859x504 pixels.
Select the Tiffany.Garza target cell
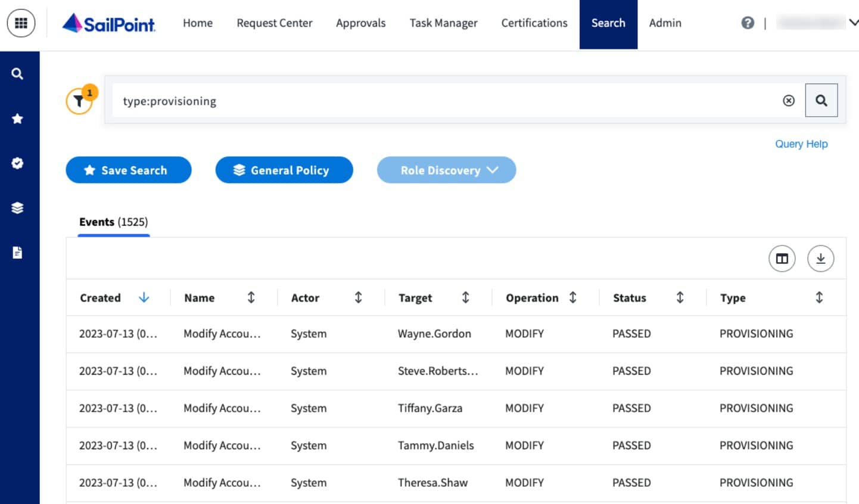point(430,408)
